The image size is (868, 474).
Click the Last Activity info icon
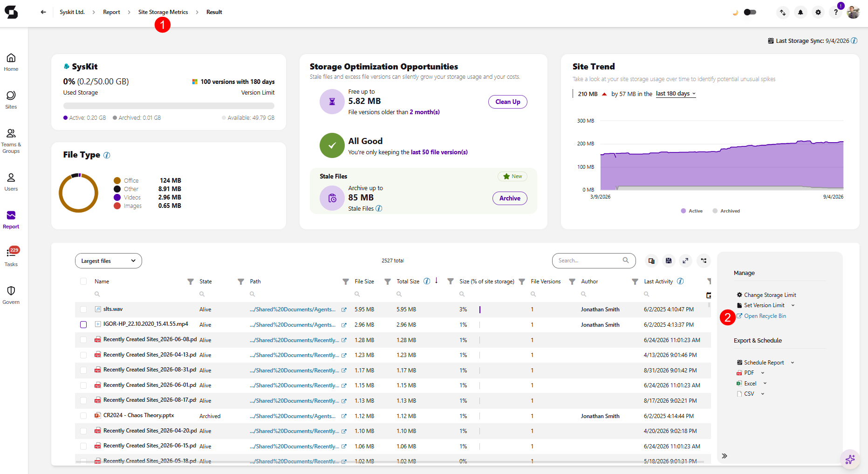point(680,281)
